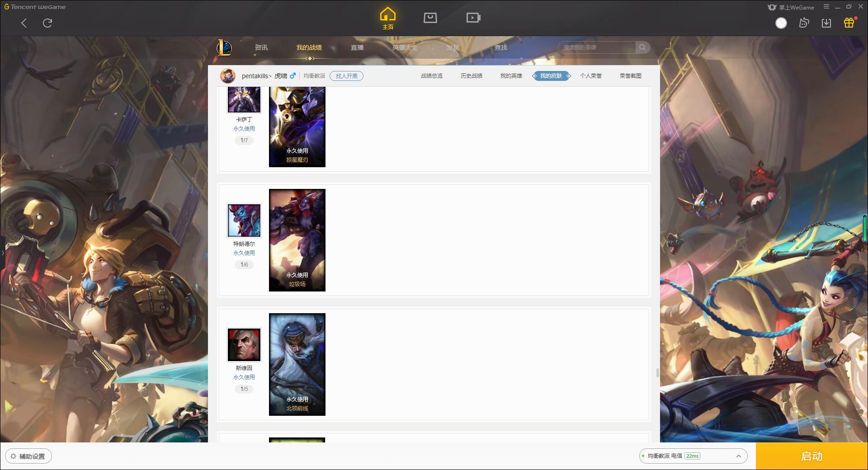Switch to the 历史战绩 tab
The width and height of the screenshot is (868, 470).
[472, 76]
